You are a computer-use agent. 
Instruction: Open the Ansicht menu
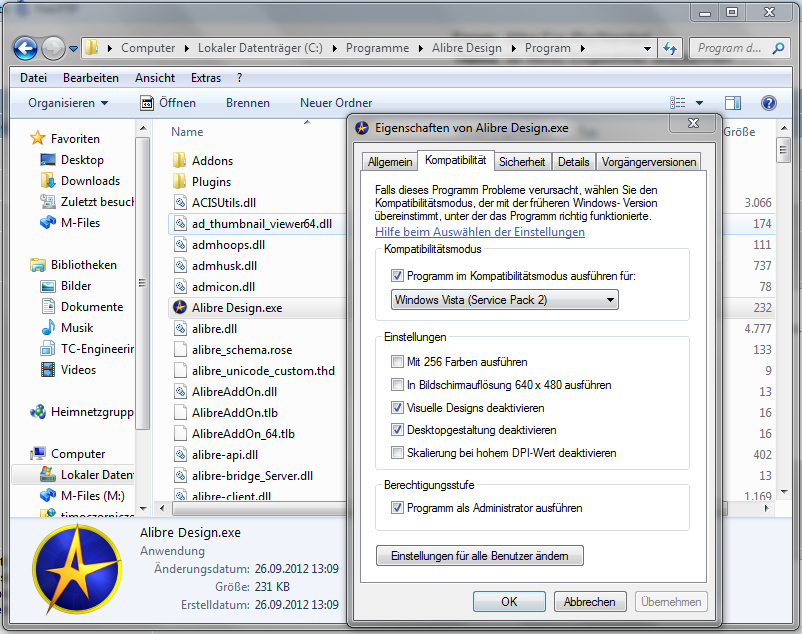[x=154, y=78]
